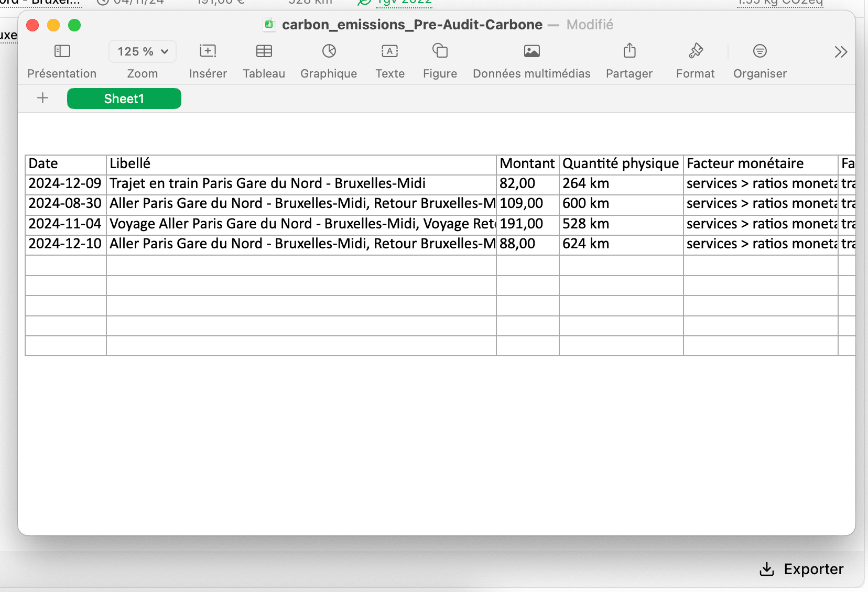Select the Libellé cell starting 'Voyage Aller Paris'
This screenshot has width=868, height=592.
[301, 225]
